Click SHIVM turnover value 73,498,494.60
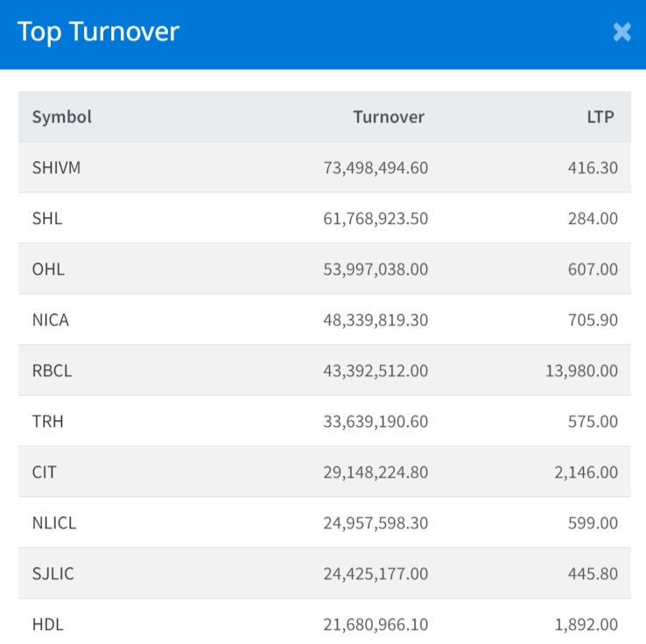The height and width of the screenshot is (644, 646). 376,168
